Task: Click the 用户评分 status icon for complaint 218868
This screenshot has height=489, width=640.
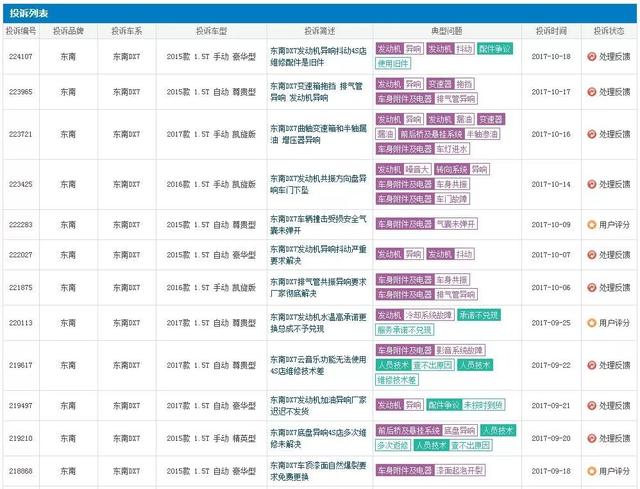Action: 591,471
